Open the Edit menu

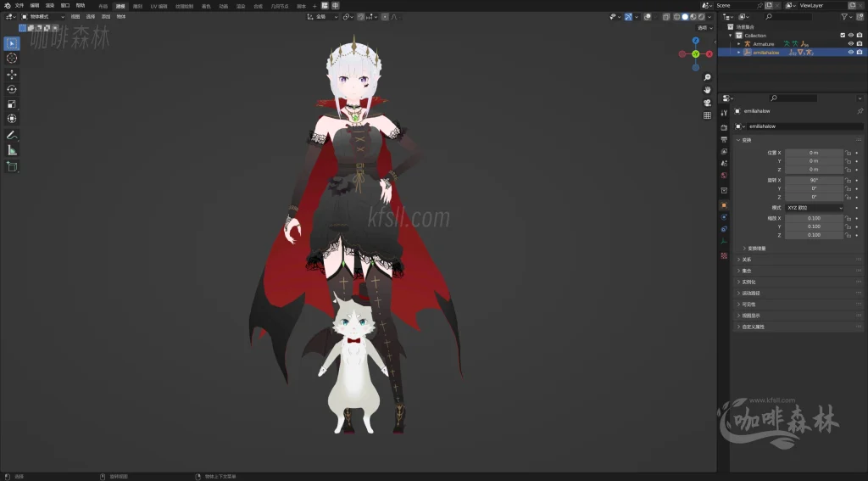(35, 6)
